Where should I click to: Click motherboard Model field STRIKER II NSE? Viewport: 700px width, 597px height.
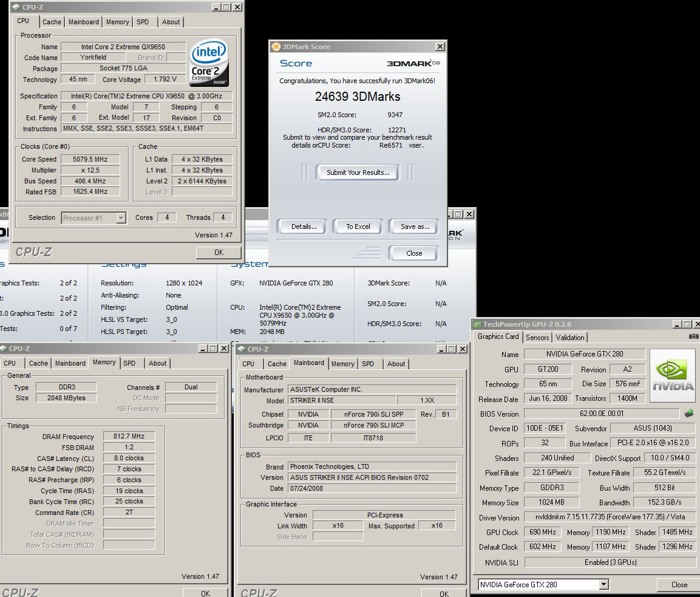[x=342, y=400]
